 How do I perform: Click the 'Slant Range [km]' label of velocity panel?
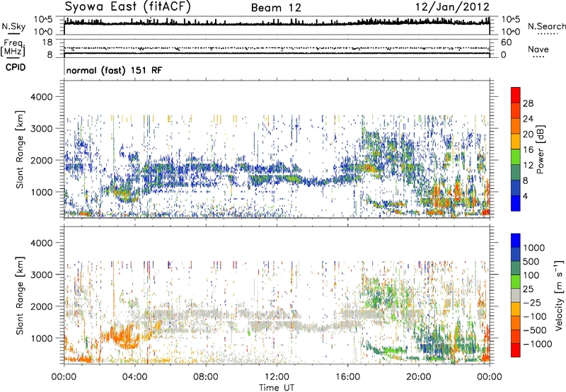point(21,295)
